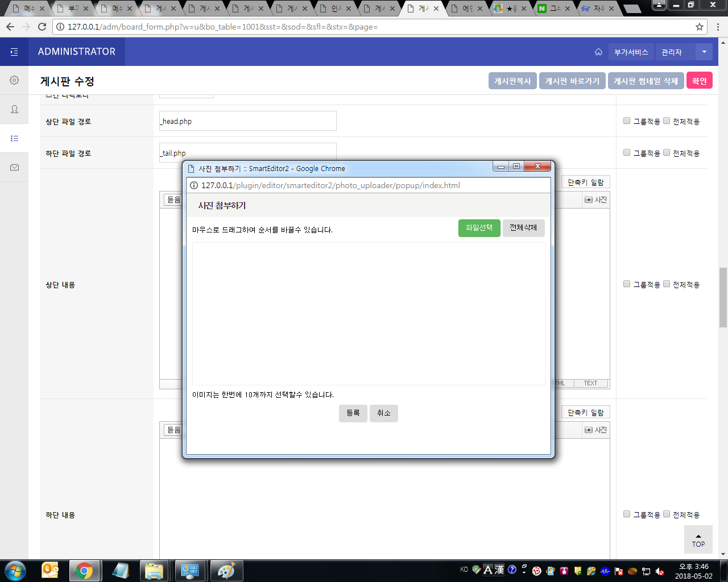The width and height of the screenshot is (728, 582).
Task: Click the green 파일선택 button
Action: point(479,228)
